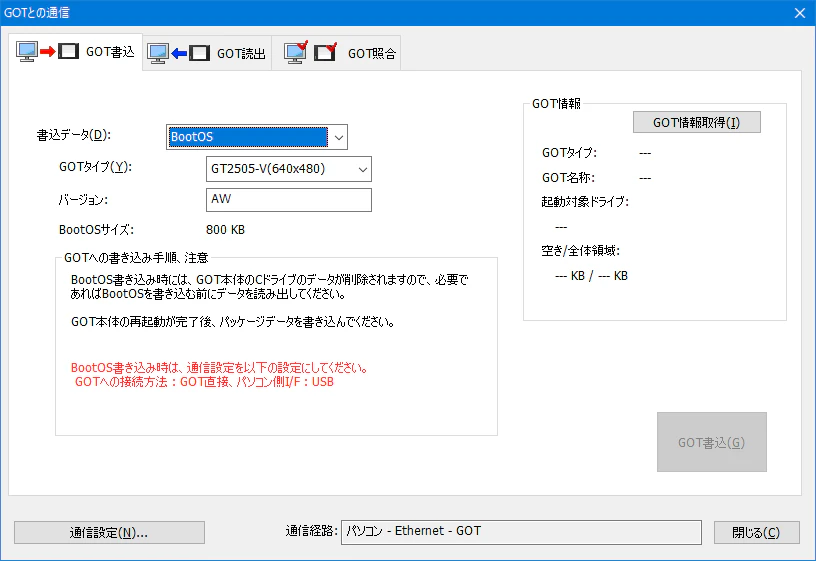Click the GOTタイプ label in GOT情報
The width and height of the screenshot is (816, 561).
pos(569,152)
